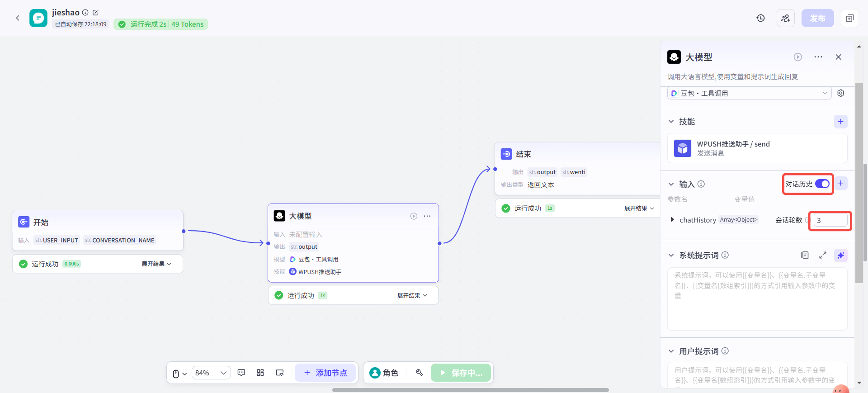Auto-arrange nodes with layout icon

point(260,373)
